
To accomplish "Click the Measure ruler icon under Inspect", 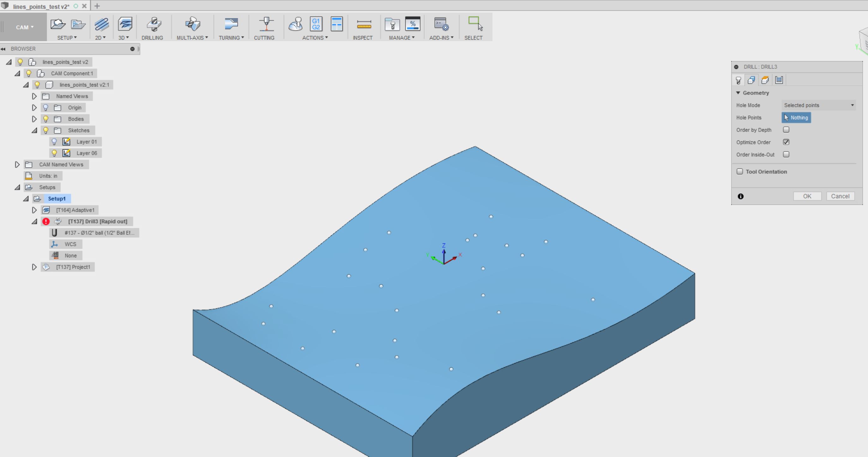I will point(364,24).
